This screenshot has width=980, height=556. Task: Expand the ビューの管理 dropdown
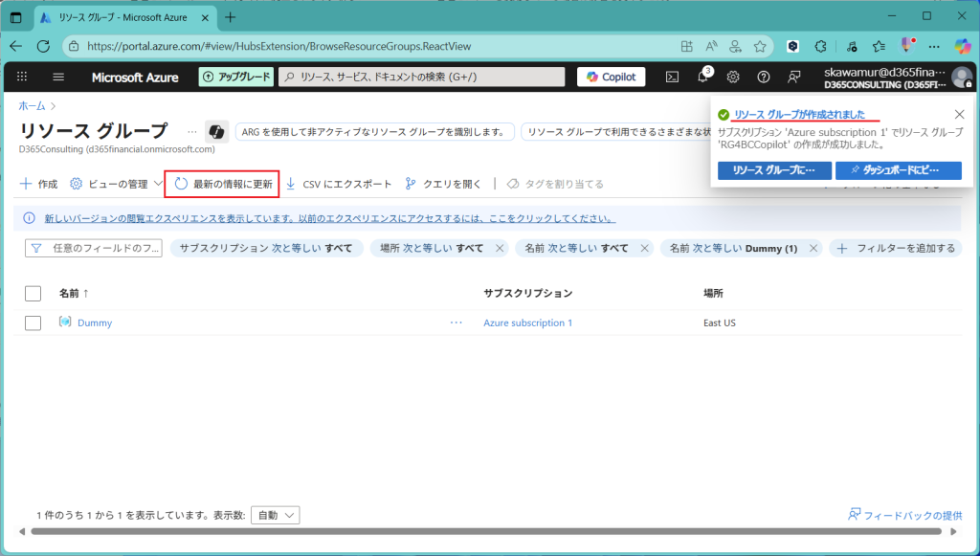point(116,184)
